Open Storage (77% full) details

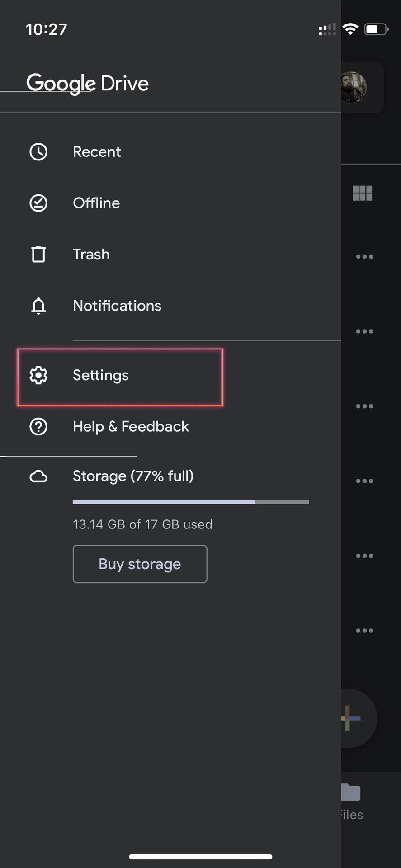133,476
